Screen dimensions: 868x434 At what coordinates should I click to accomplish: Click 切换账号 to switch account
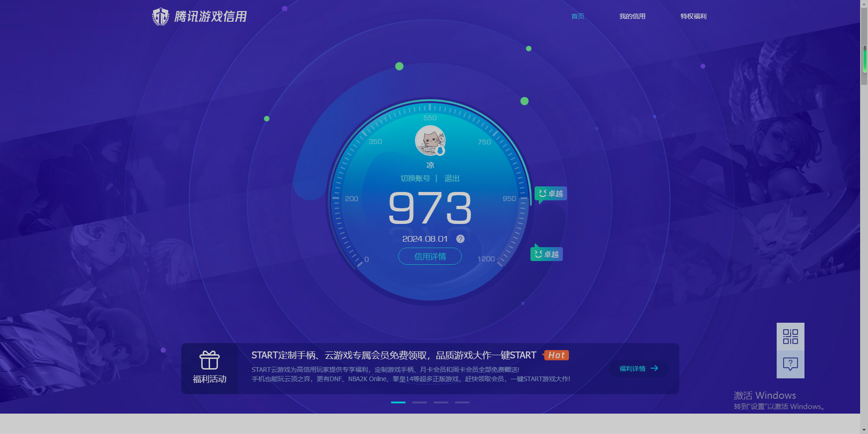click(415, 179)
